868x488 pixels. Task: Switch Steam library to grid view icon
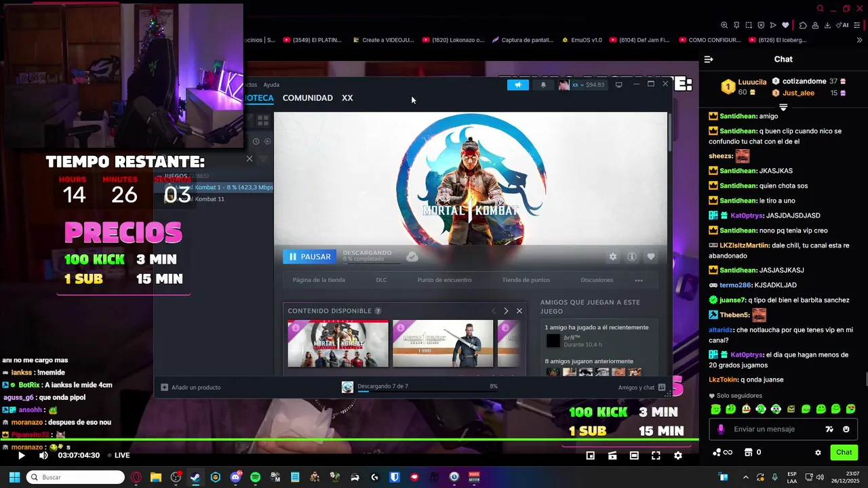click(x=262, y=121)
